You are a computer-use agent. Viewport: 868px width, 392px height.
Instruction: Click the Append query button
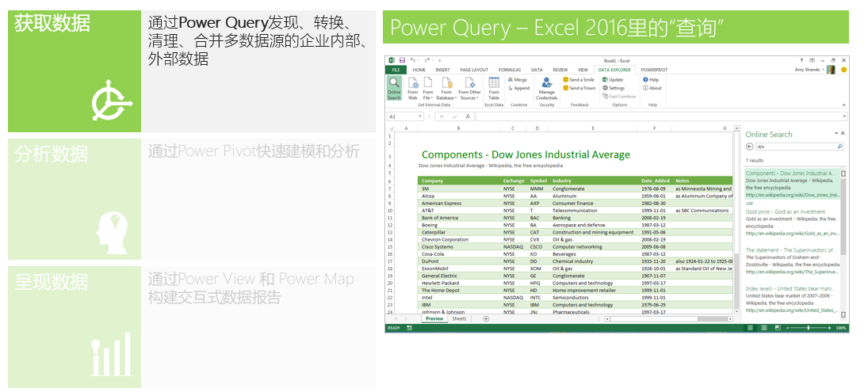[518, 88]
